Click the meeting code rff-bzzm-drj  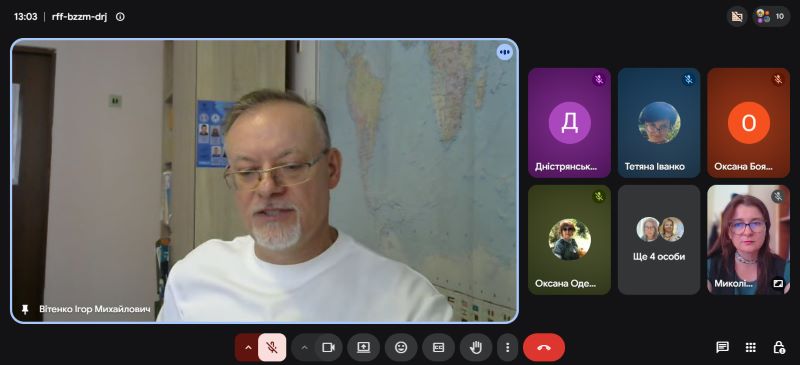click(x=80, y=17)
